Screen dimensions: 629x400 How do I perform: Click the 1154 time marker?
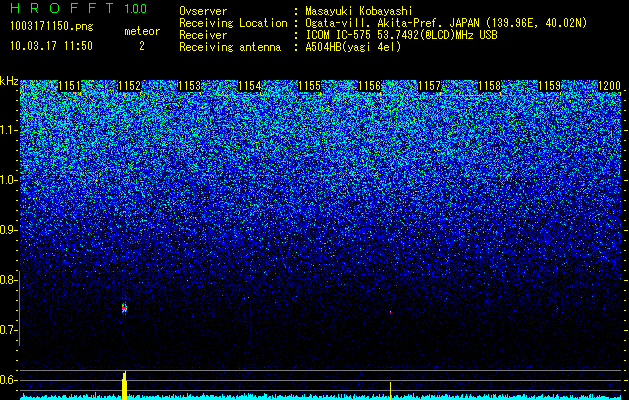point(250,86)
